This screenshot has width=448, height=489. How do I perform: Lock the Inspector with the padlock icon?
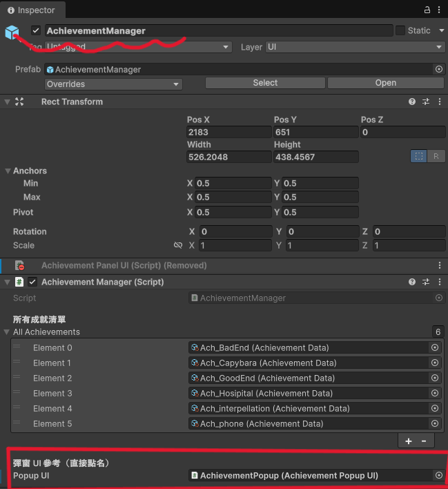point(427,10)
